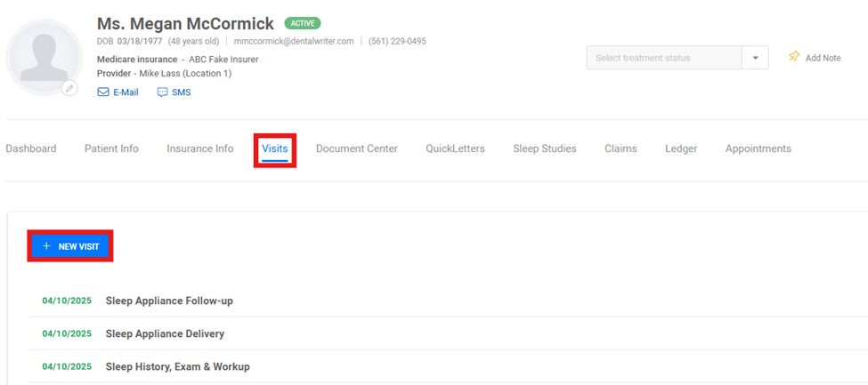
Task: Click Medicare insurance ABC Fake Insurer text
Action: pos(178,60)
